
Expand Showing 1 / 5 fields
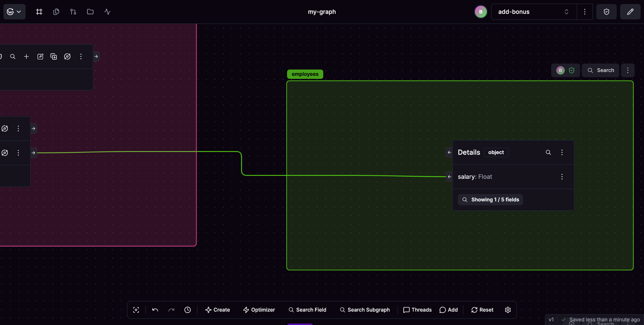point(490,200)
